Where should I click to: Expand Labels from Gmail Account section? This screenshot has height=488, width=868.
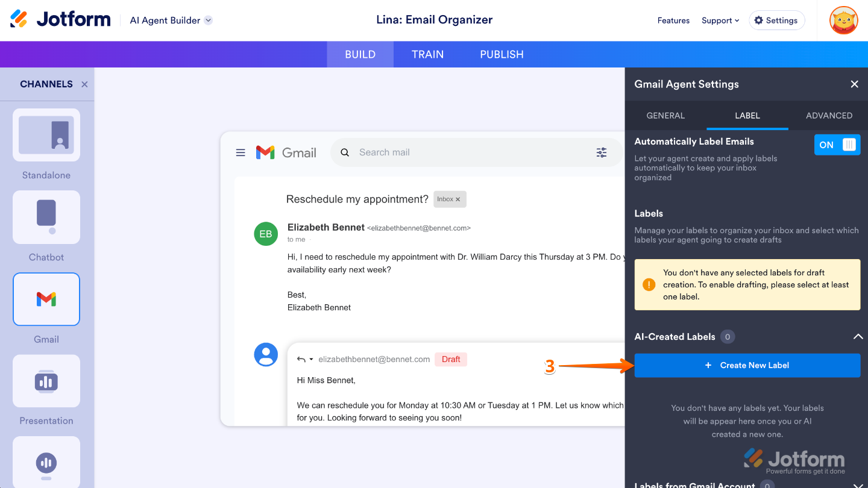coord(858,484)
